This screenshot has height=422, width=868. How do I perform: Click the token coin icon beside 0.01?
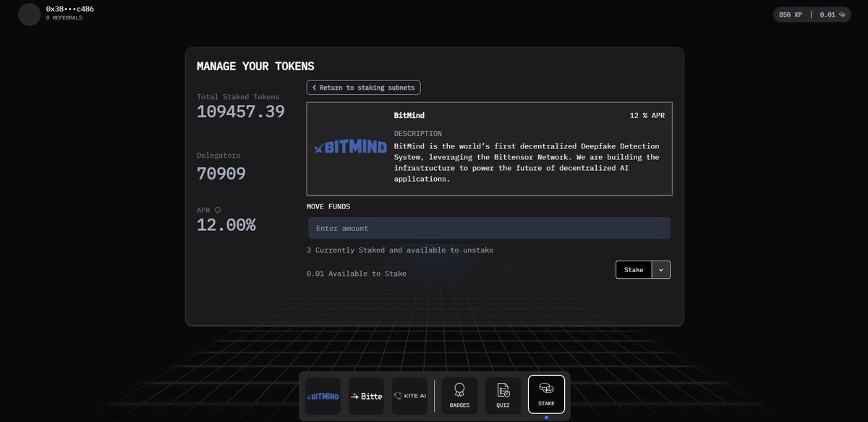click(x=842, y=14)
